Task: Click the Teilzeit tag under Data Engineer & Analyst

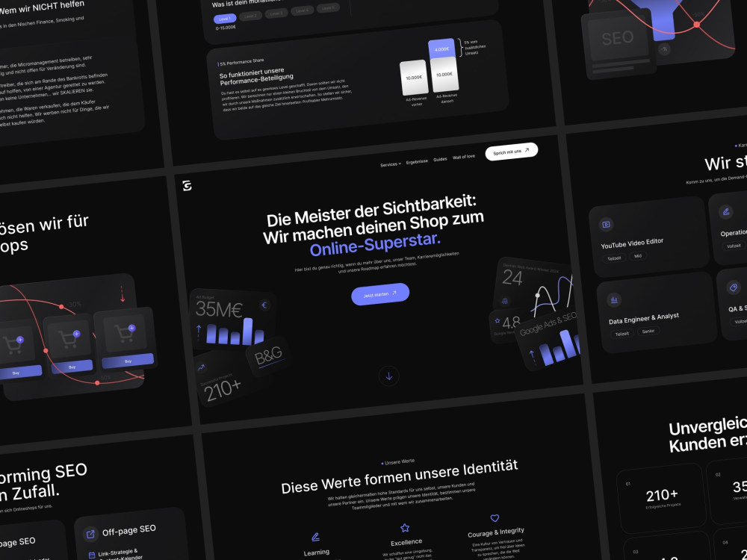Action: tap(622, 334)
